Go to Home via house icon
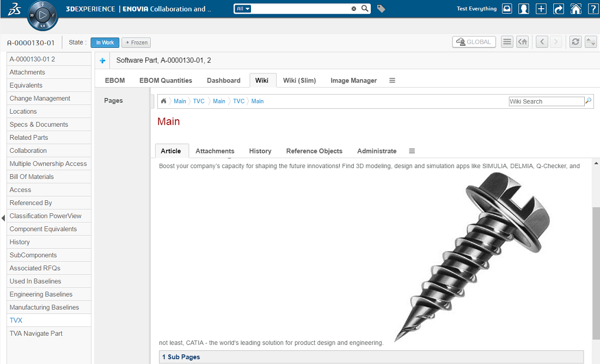The height and width of the screenshot is (364, 600). coord(575,9)
